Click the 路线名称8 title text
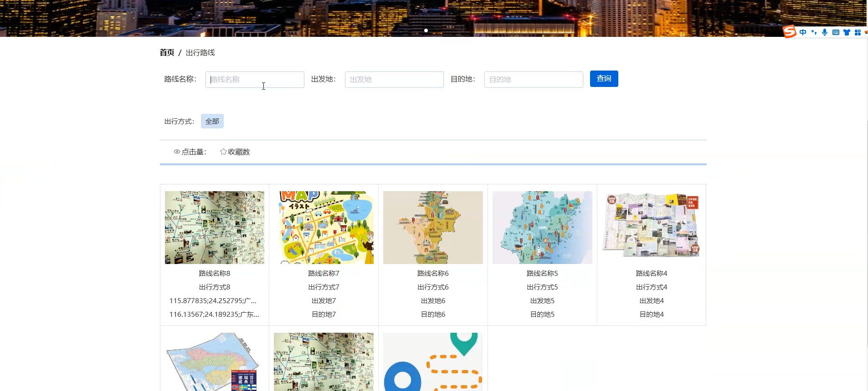The height and width of the screenshot is (391, 868). pos(215,274)
